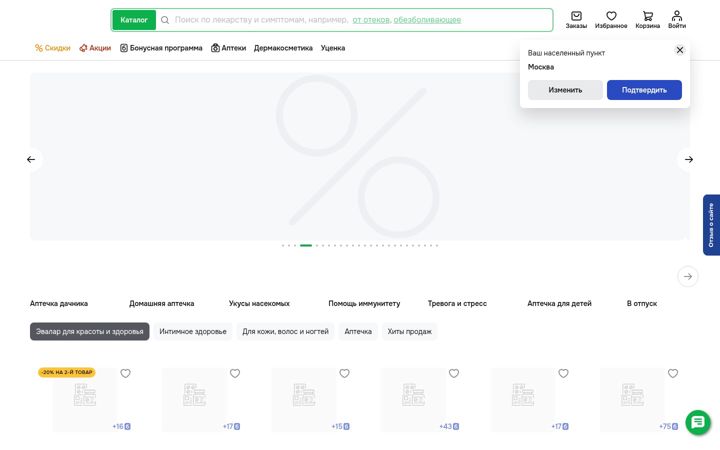
Task: Favorite the product with +16 bonus
Action: pyautogui.click(x=125, y=373)
